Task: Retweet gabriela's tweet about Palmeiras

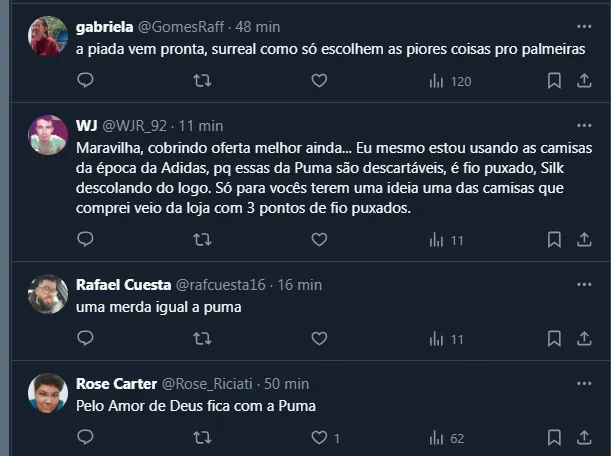Action: [x=202, y=81]
